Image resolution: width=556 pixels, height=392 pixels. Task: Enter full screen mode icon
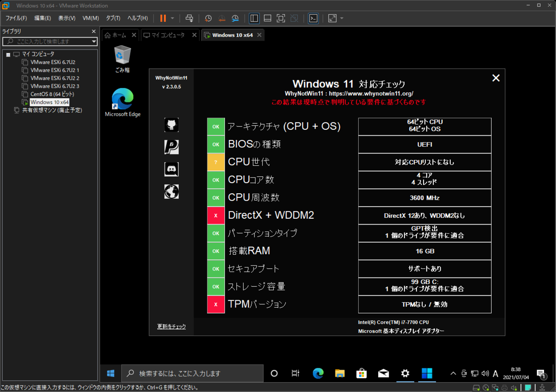point(281,18)
